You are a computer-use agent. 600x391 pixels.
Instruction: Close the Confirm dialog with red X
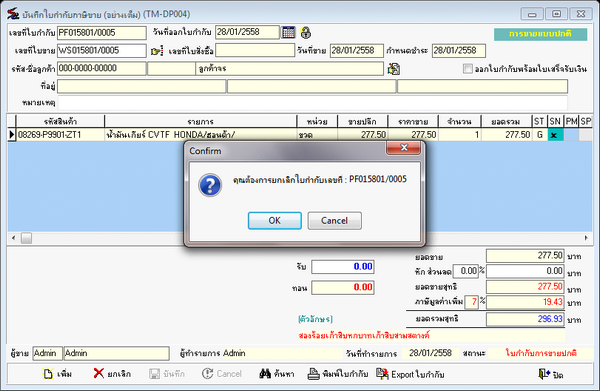pyautogui.click(x=404, y=148)
